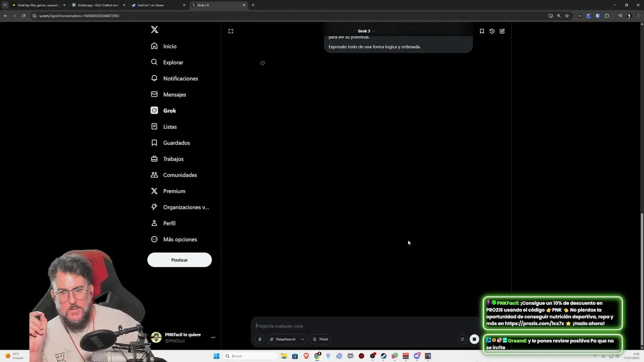Open a new browser tab
The height and width of the screenshot is (362, 644).
pos(253,5)
